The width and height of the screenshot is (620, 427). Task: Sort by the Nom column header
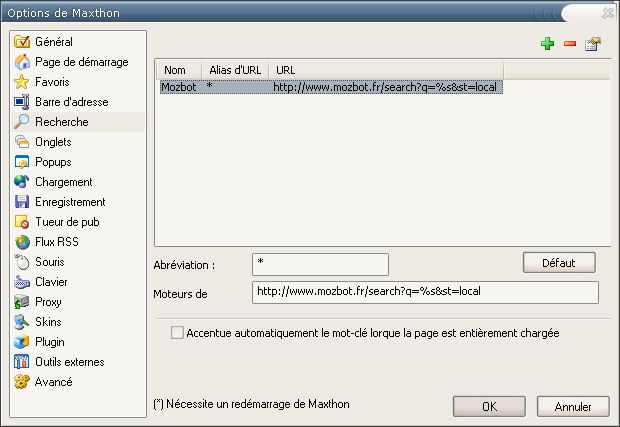coord(178,70)
